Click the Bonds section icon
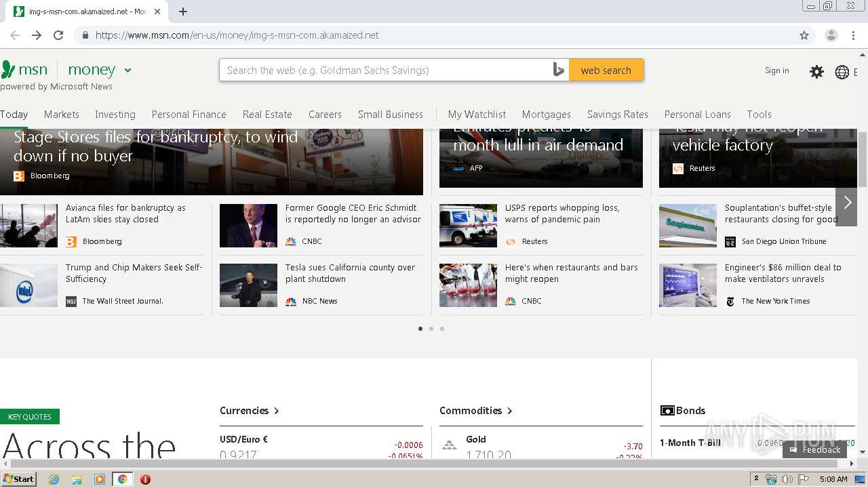This screenshot has width=868, height=488. tap(667, 411)
